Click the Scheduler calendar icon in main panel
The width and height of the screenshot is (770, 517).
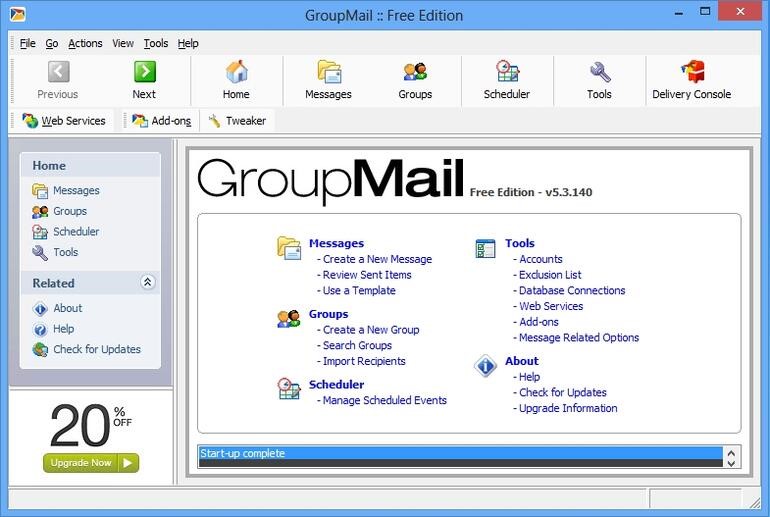tap(289, 388)
